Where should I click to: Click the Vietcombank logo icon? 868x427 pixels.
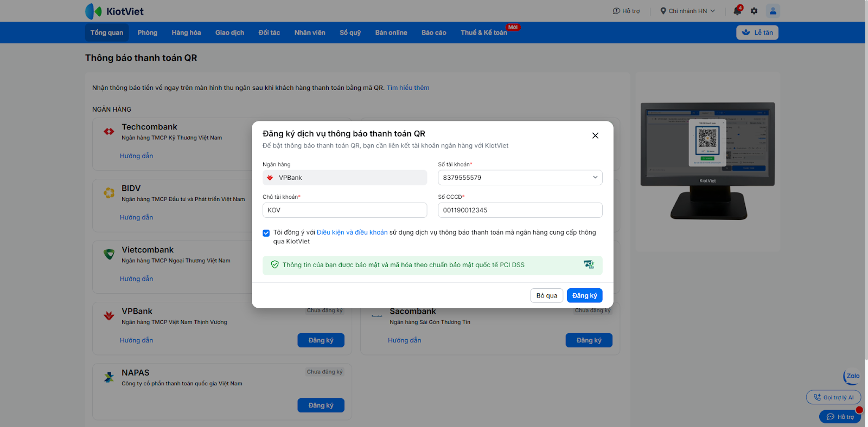(109, 254)
